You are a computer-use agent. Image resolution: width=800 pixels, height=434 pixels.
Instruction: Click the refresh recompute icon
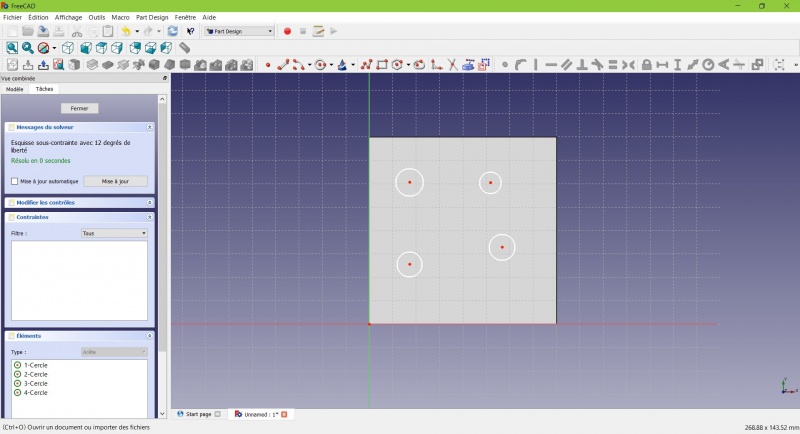coord(172,31)
